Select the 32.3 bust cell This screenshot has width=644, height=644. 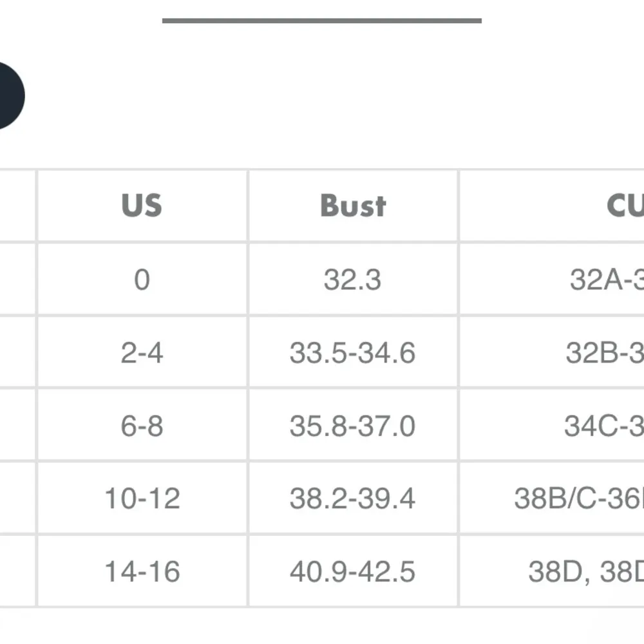click(353, 279)
